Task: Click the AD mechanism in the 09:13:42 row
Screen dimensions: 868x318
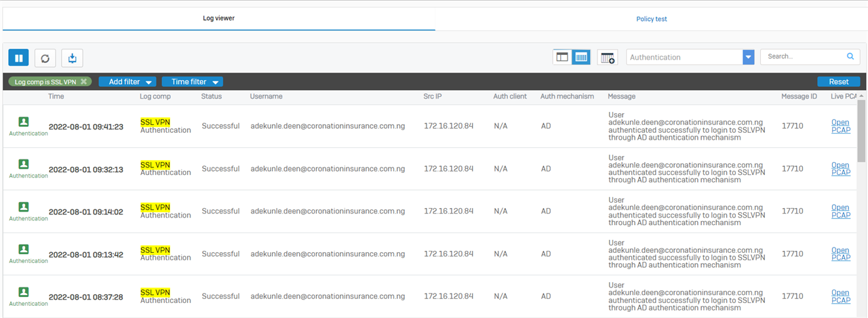Action: click(546, 254)
